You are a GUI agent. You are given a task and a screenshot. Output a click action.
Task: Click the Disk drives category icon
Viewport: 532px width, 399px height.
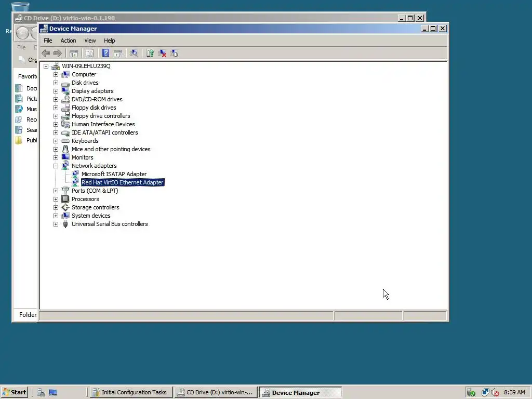65,83
